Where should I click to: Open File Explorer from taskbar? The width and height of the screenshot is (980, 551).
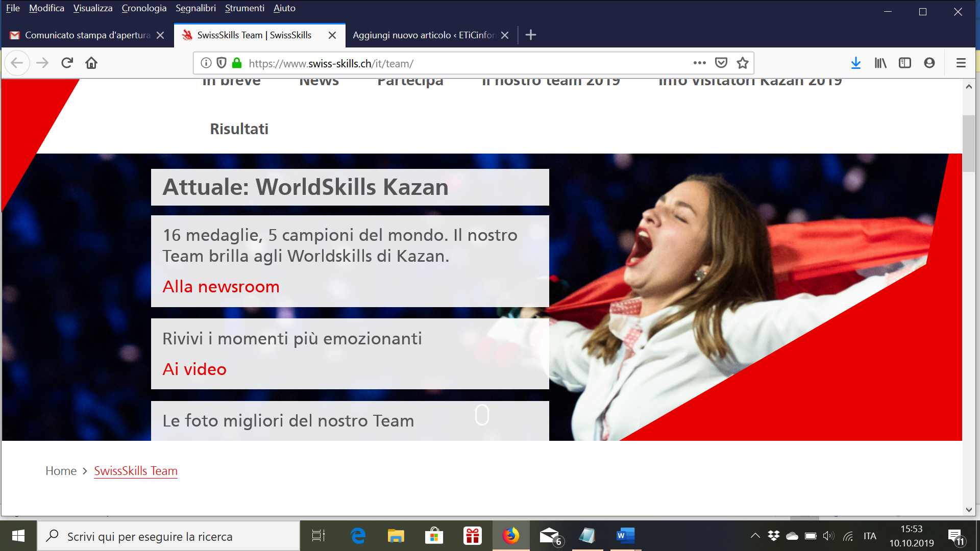tap(396, 536)
